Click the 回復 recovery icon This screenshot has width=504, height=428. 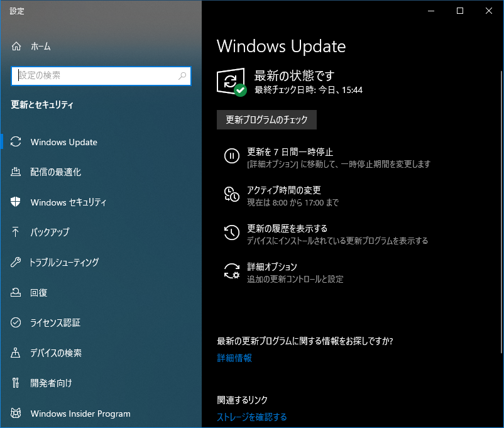pos(16,292)
